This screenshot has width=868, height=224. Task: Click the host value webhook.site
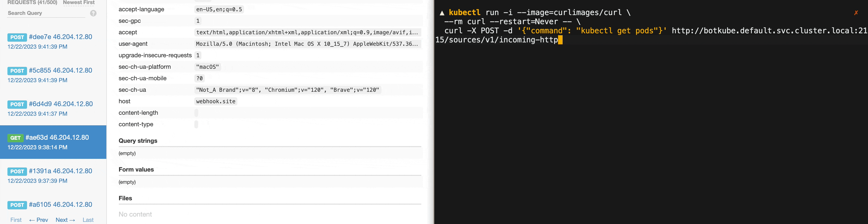[215, 101]
